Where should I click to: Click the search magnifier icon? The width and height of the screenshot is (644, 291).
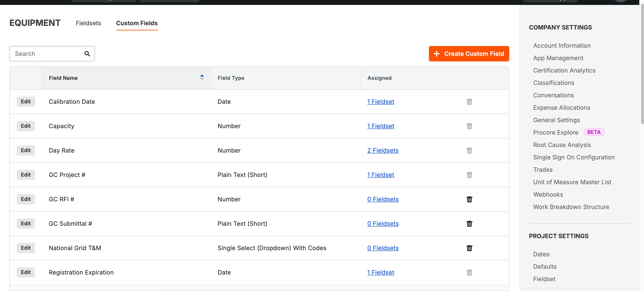coord(87,53)
